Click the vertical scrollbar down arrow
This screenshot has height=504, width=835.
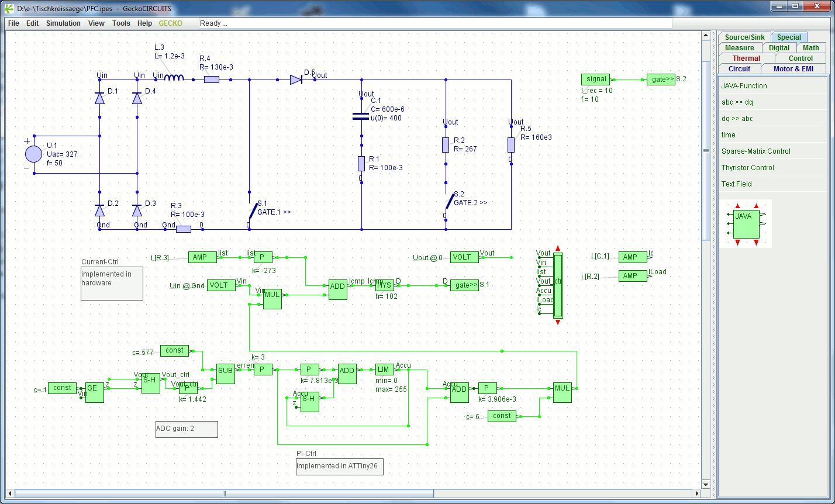[705, 484]
